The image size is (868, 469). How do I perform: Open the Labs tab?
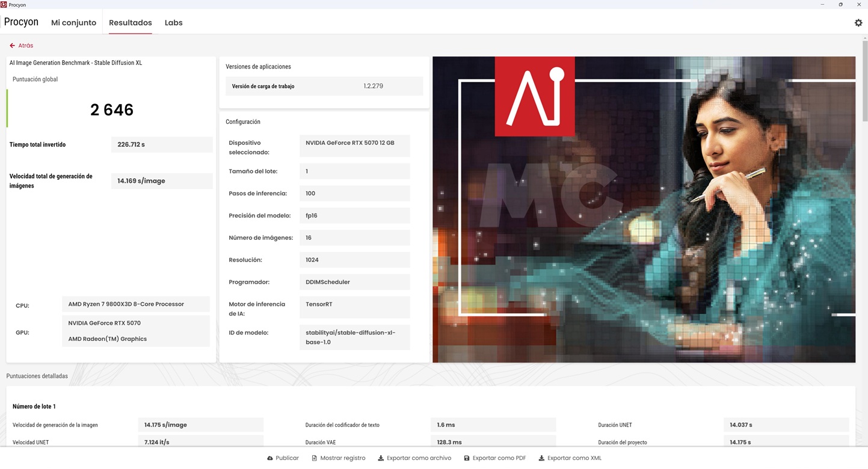click(x=173, y=23)
